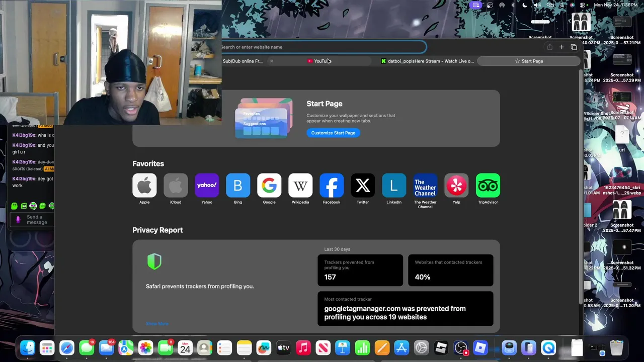Click the screen sharing menu bar icon
644x362 pixels.
coord(475,5)
